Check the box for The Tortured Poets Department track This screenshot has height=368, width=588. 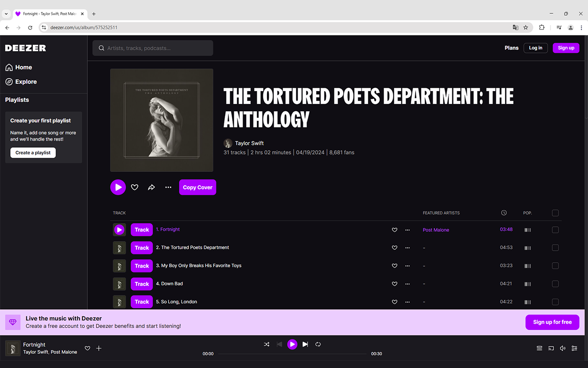pyautogui.click(x=555, y=247)
